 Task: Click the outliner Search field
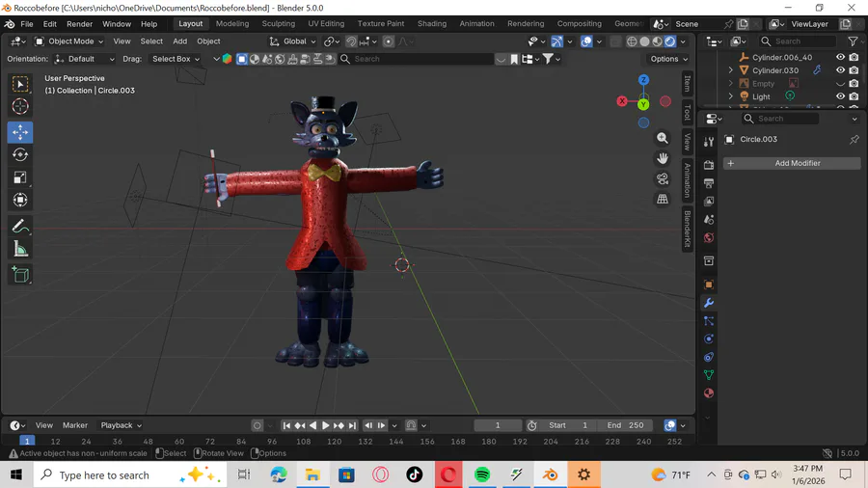(798, 41)
